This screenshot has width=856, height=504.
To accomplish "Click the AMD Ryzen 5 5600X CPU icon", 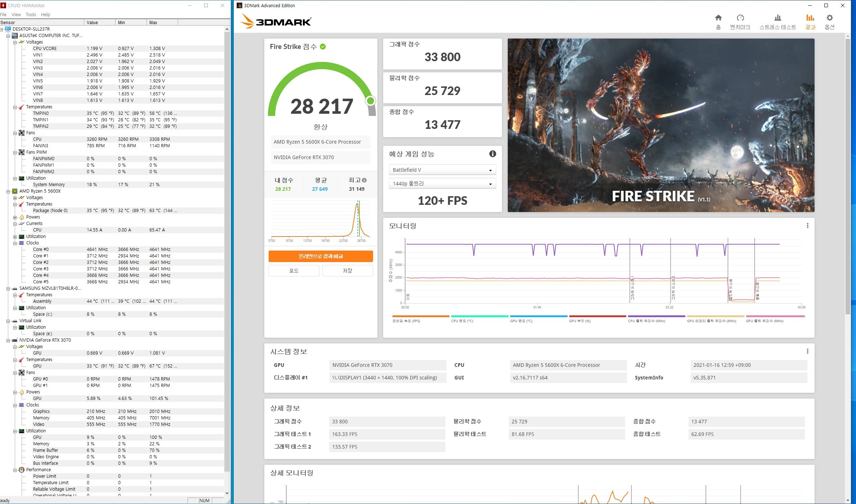I will (x=15, y=191).
